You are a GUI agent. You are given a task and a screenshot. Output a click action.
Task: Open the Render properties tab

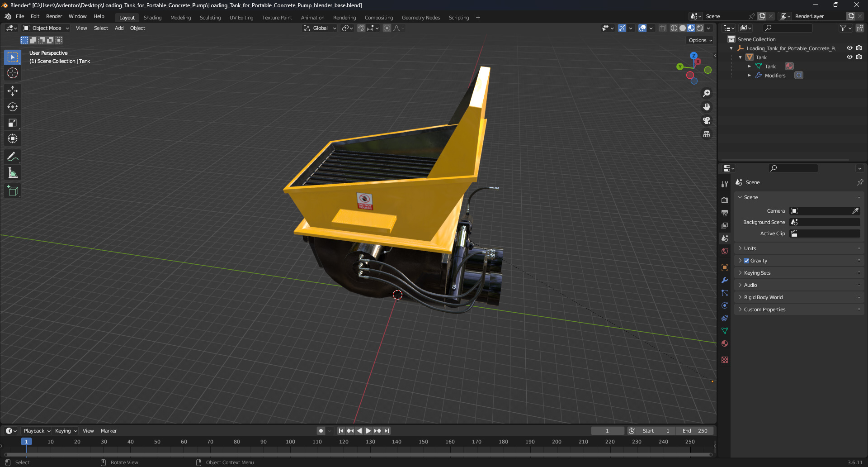coord(725,200)
